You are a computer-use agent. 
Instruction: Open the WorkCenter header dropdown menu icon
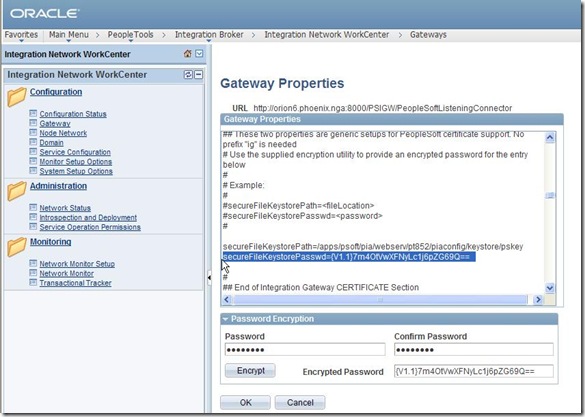[x=199, y=54]
